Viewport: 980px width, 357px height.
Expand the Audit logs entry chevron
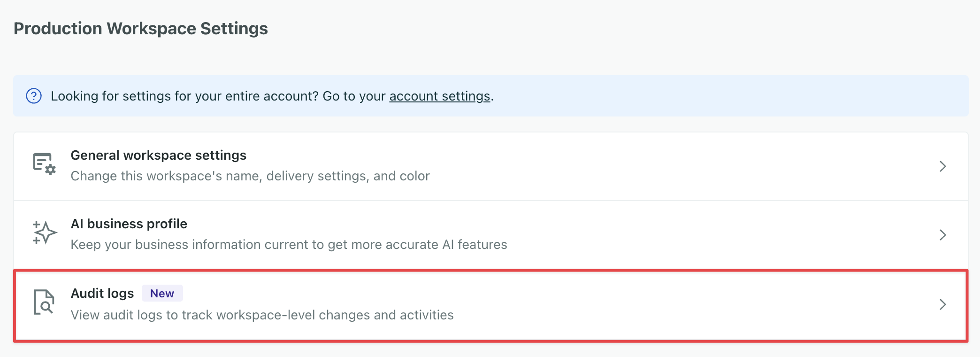click(943, 304)
